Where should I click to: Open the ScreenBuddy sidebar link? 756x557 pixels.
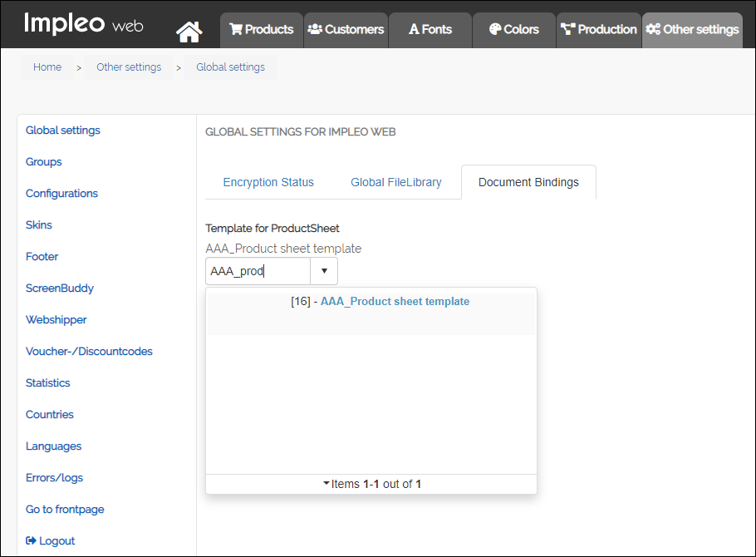click(60, 288)
